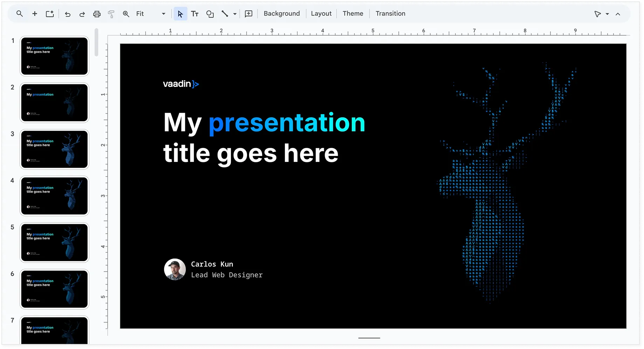644x349 pixels.
Task: Collapse the toolbar with the up chevron
Action: (x=618, y=14)
